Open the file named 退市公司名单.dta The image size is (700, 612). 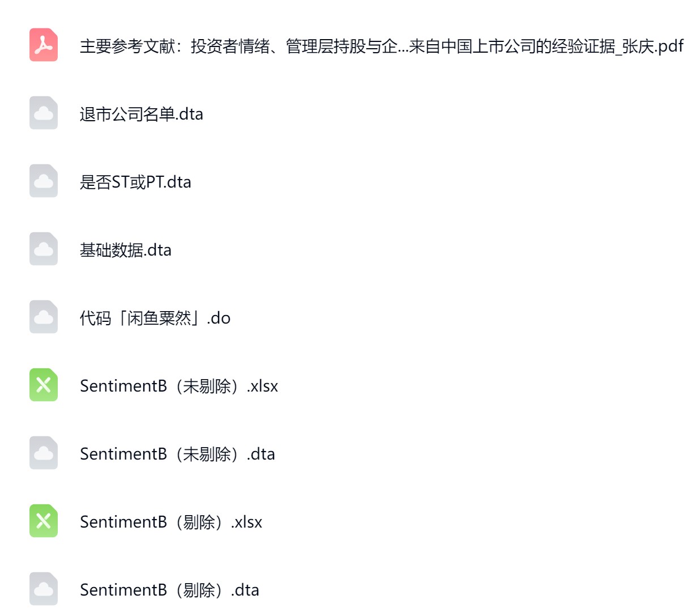[x=141, y=114]
